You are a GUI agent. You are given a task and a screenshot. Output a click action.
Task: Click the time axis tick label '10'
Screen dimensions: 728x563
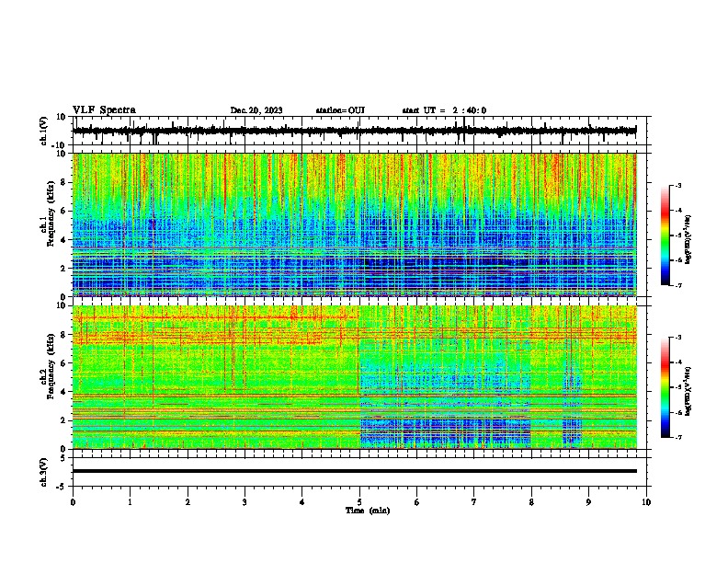click(x=646, y=502)
